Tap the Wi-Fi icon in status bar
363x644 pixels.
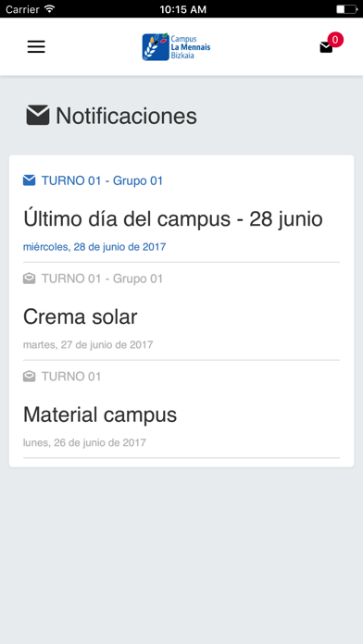pos(50,9)
